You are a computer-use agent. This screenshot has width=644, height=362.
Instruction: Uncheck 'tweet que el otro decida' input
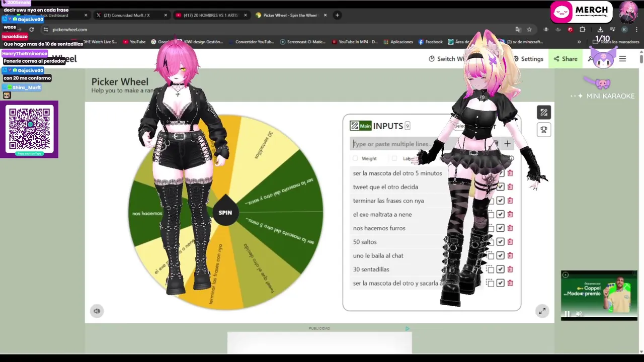tap(500, 187)
